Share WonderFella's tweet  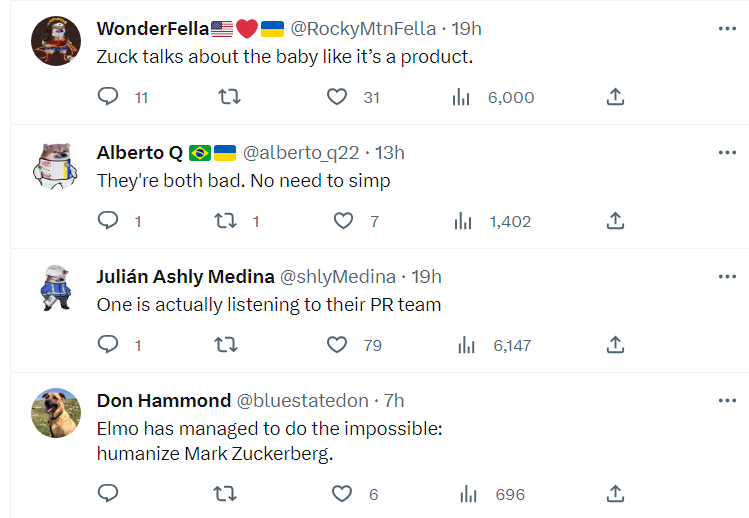point(616,97)
